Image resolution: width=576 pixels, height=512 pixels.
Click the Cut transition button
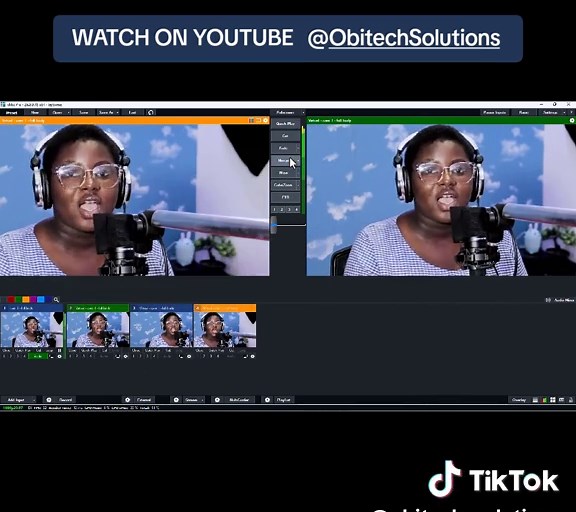(285, 136)
